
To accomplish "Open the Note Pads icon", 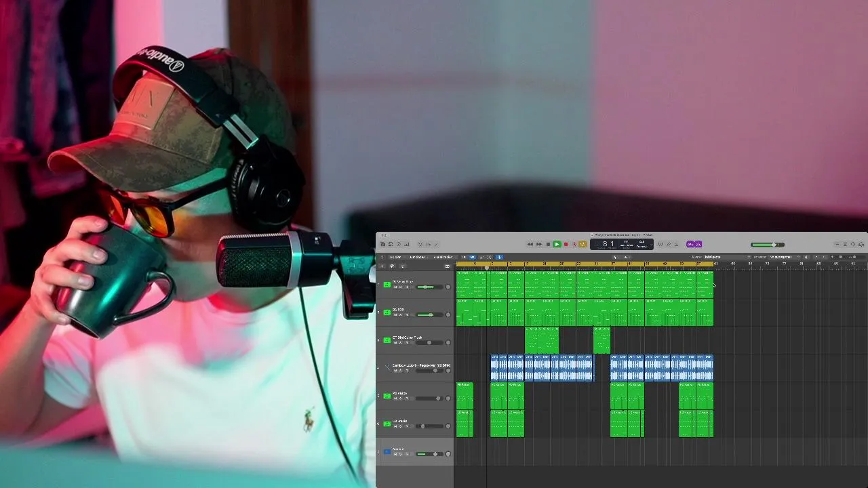I will click(846, 244).
